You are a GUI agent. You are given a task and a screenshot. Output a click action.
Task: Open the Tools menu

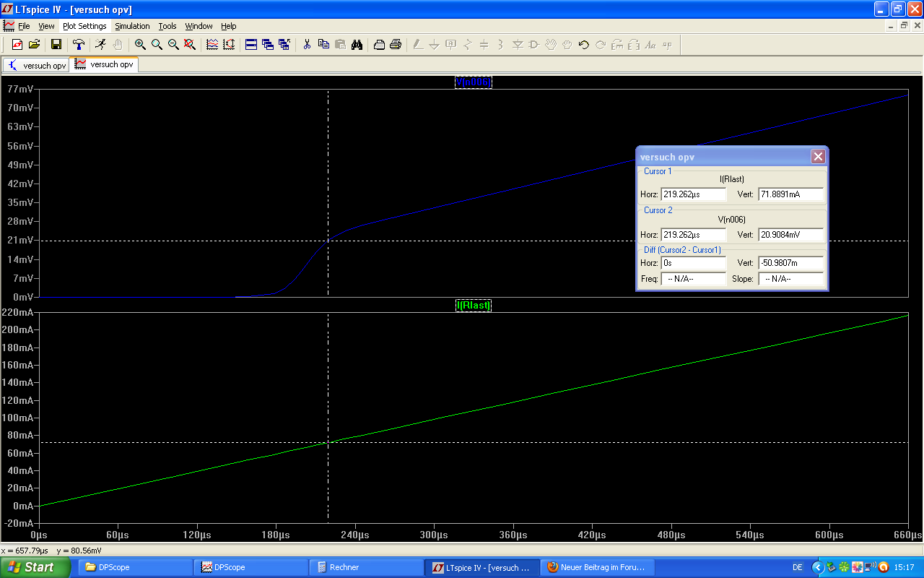pyautogui.click(x=167, y=26)
